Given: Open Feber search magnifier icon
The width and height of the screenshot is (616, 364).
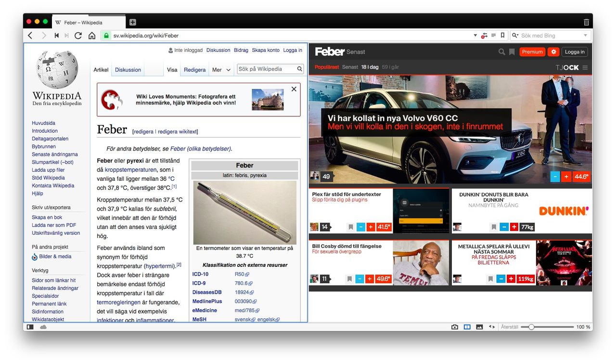Looking at the screenshot, I should click(x=502, y=52).
